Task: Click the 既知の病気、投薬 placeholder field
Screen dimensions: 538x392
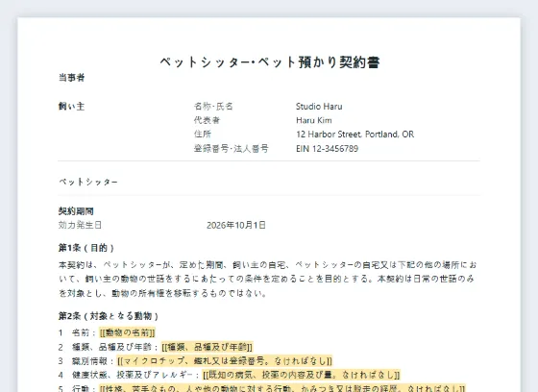Action: point(302,375)
